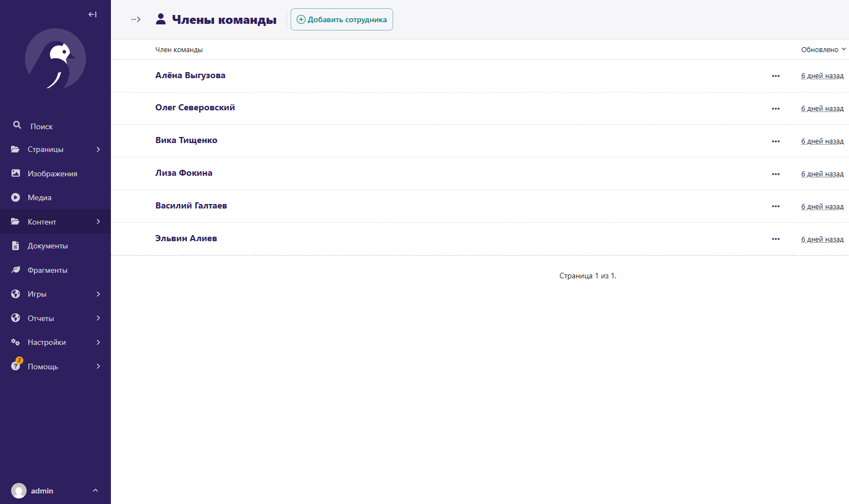Expand the Отчеты submenu chevron
The image size is (849, 504).
pos(98,318)
